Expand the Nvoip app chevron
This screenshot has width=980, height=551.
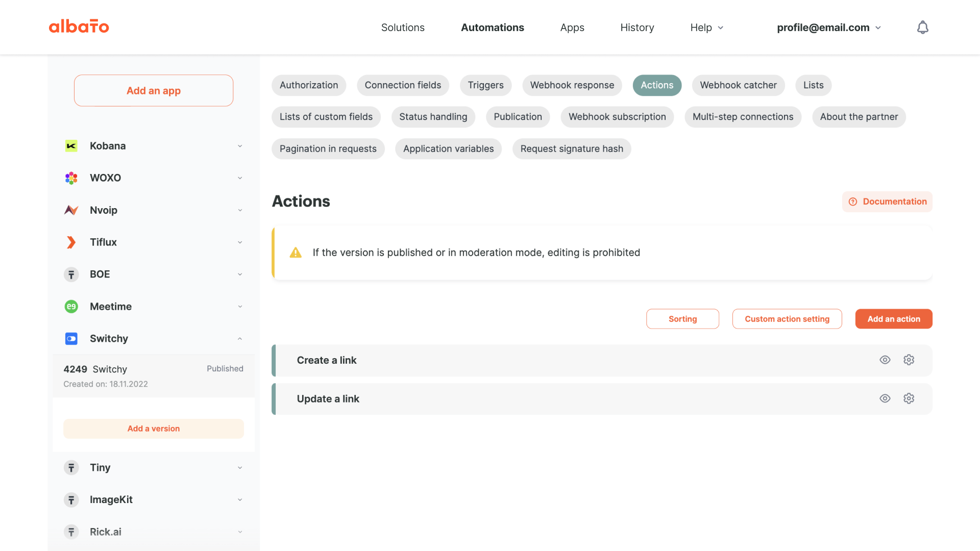[x=240, y=210]
